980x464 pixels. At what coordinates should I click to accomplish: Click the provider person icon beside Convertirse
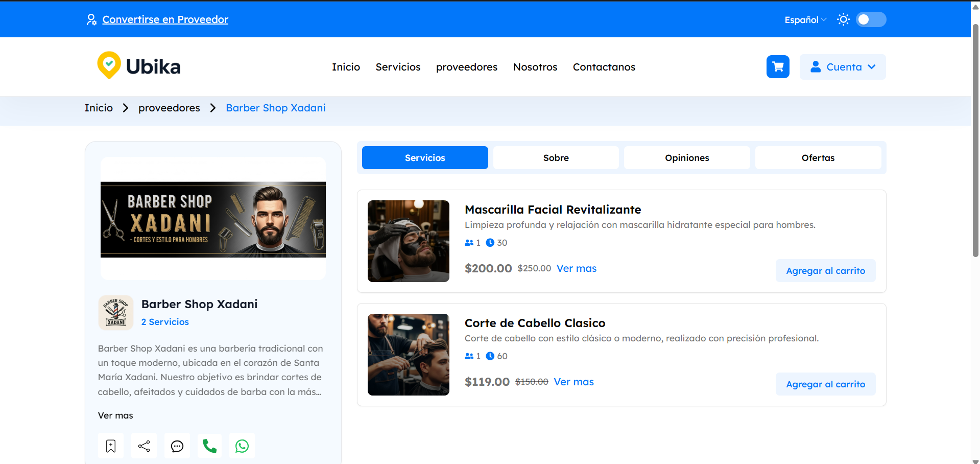pyautogui.click(x=91, y=19)
